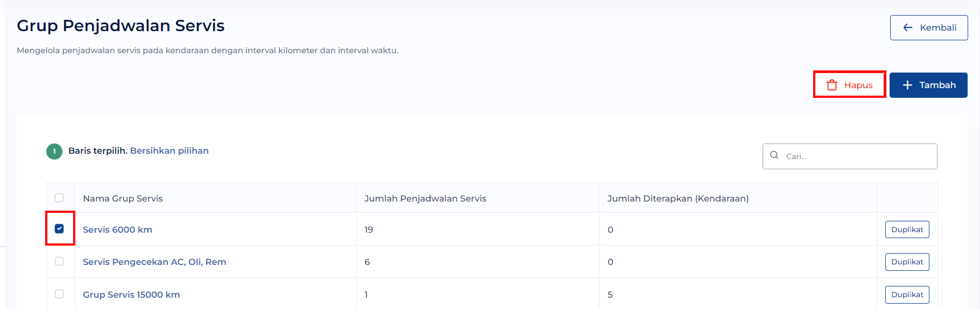
Task: Click the Jumlah Penjadwalan Servis column header
Action: (425, 198)
